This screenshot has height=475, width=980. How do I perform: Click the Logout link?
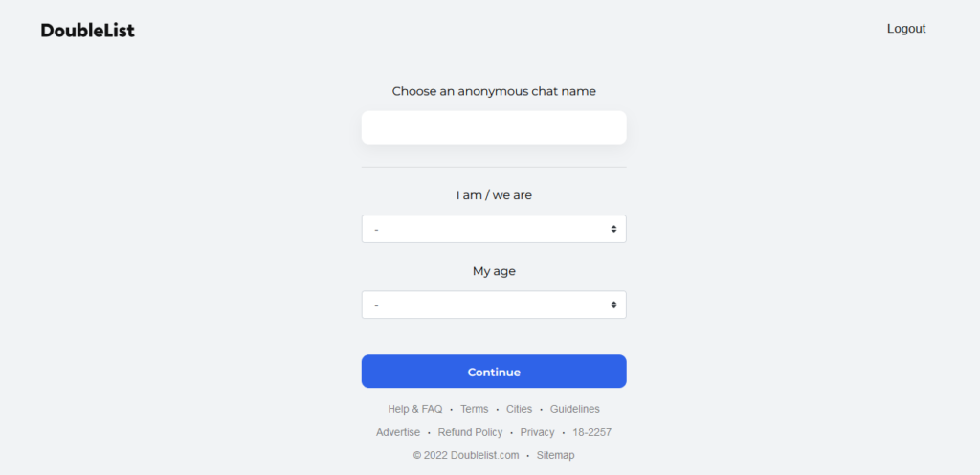coord(906,29)
